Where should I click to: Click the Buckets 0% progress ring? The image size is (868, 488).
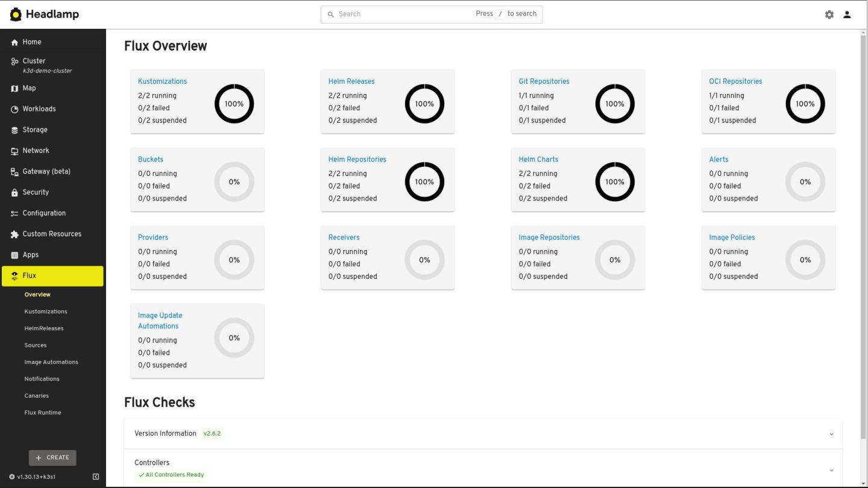[x=234, y=182]
